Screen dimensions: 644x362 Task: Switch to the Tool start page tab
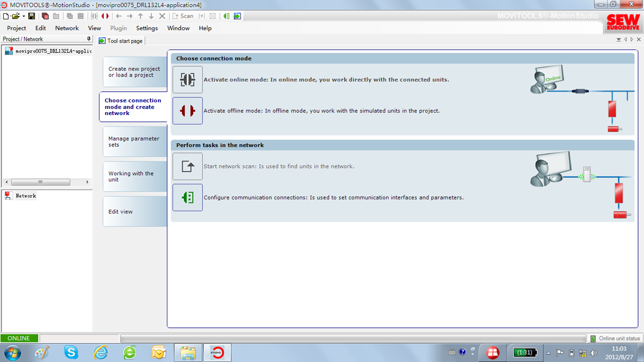pos(121,41)
